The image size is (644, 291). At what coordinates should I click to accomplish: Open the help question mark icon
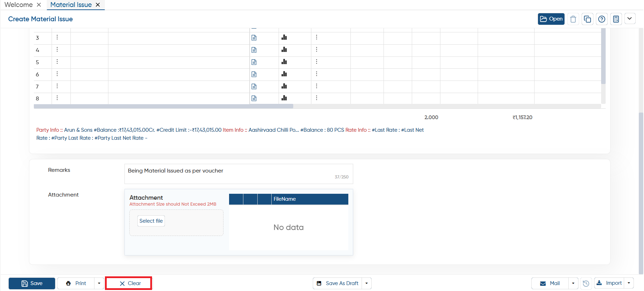pyautogui.click(x=602, y=19)
